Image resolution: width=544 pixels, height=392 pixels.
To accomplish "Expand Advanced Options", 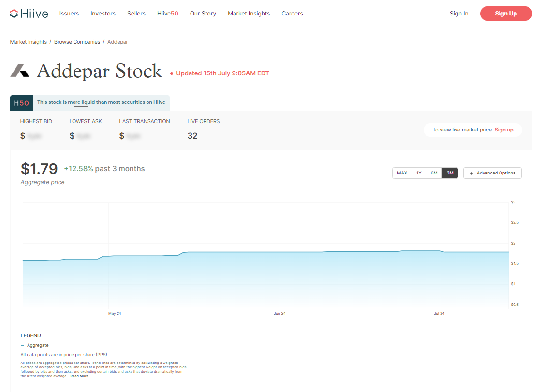I will pos(492,173).
